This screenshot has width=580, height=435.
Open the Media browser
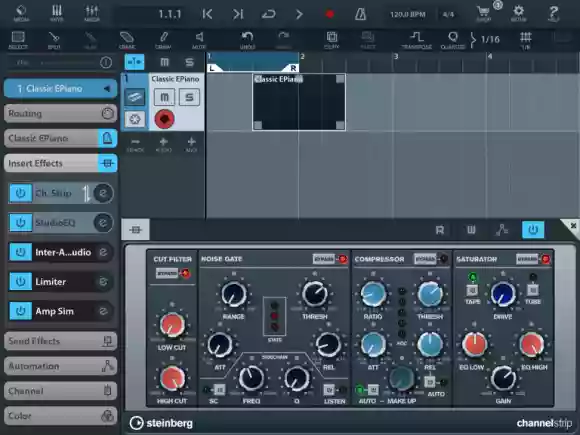click(21, 13)
